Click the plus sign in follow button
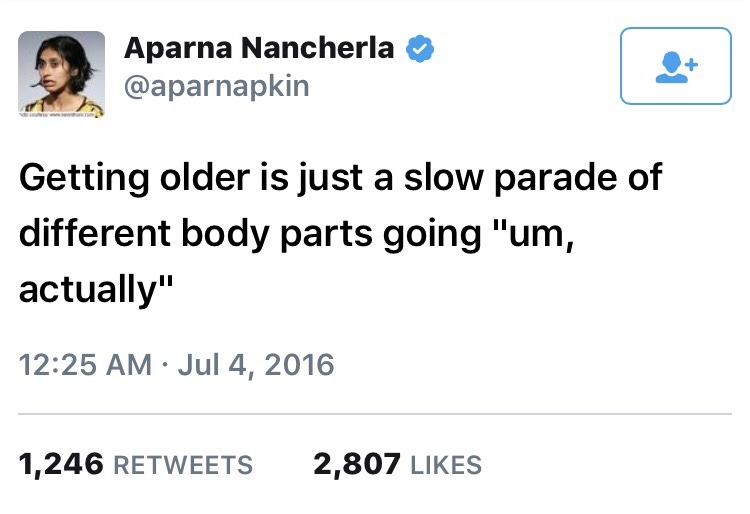Screen dimensions: 750x514 (689, 60)
